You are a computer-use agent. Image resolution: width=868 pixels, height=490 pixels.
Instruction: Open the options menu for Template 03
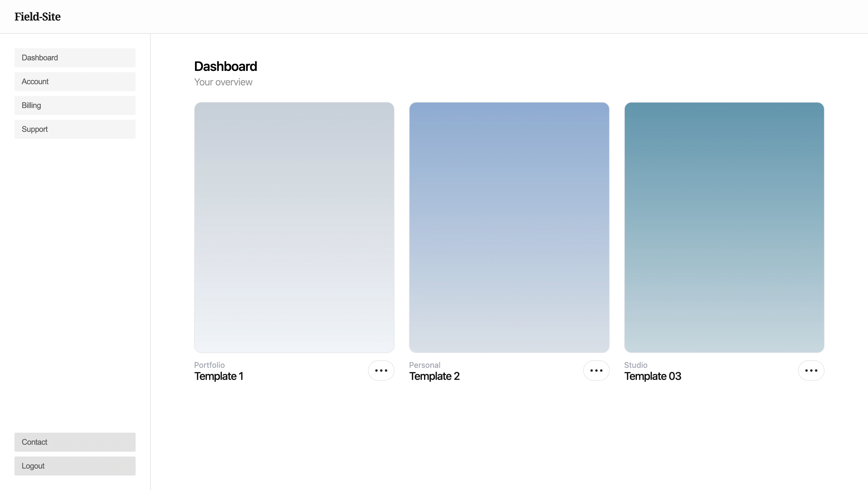pos(811,370)
